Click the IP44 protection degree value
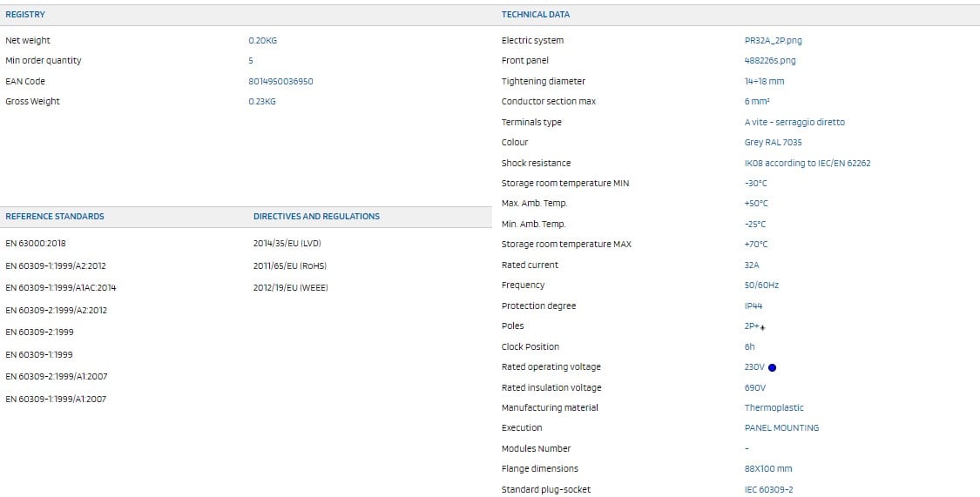This screenshot has width=980, height=497. 753,306
